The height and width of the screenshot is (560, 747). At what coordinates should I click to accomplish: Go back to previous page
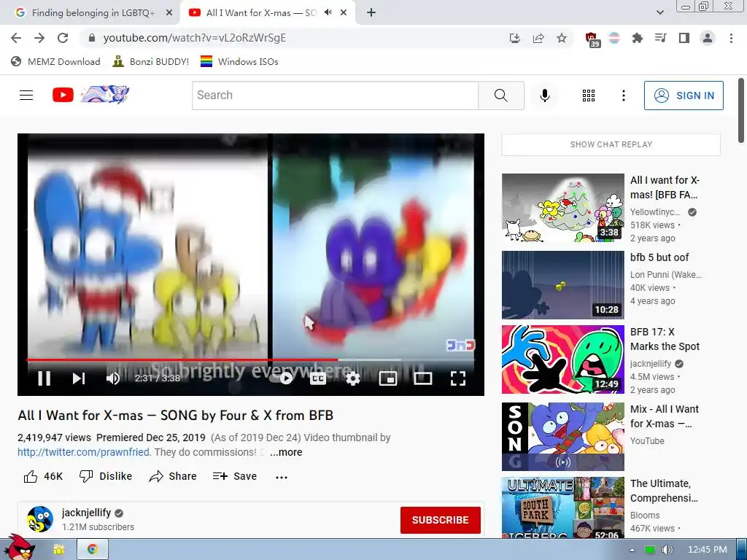click(16, 38)
